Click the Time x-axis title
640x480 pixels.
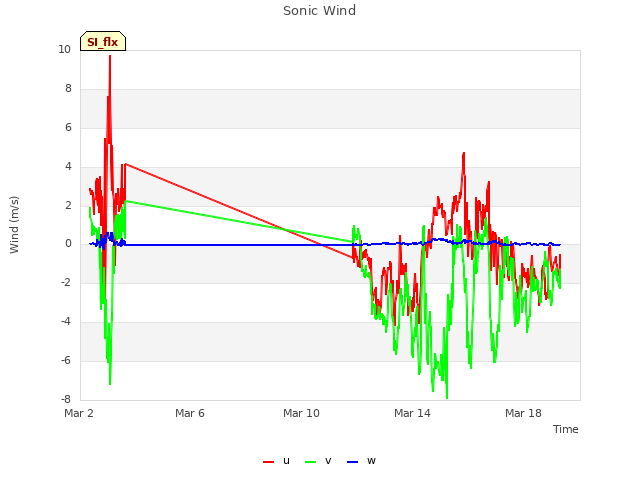[x=566, y=429]
